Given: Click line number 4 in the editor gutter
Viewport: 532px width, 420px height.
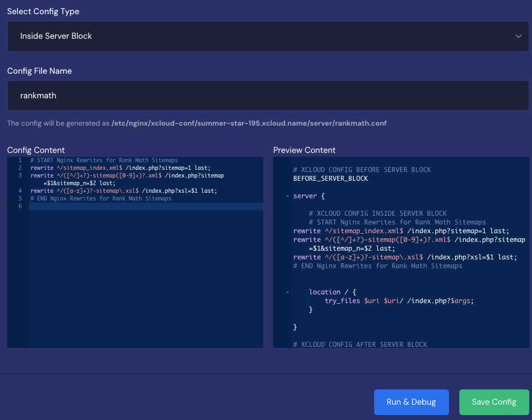Looking at the screenshot, I should click(20, 191).
